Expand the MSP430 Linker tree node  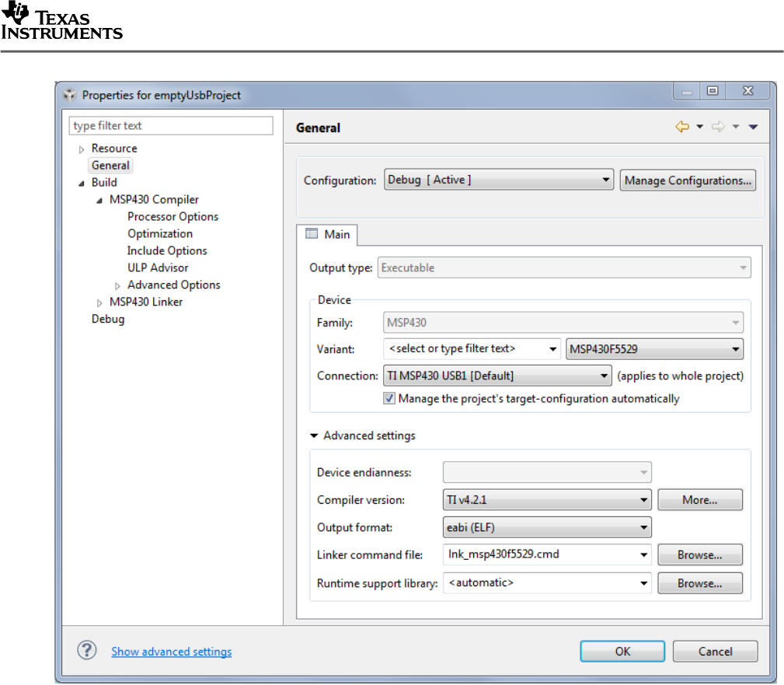point(100,302)
